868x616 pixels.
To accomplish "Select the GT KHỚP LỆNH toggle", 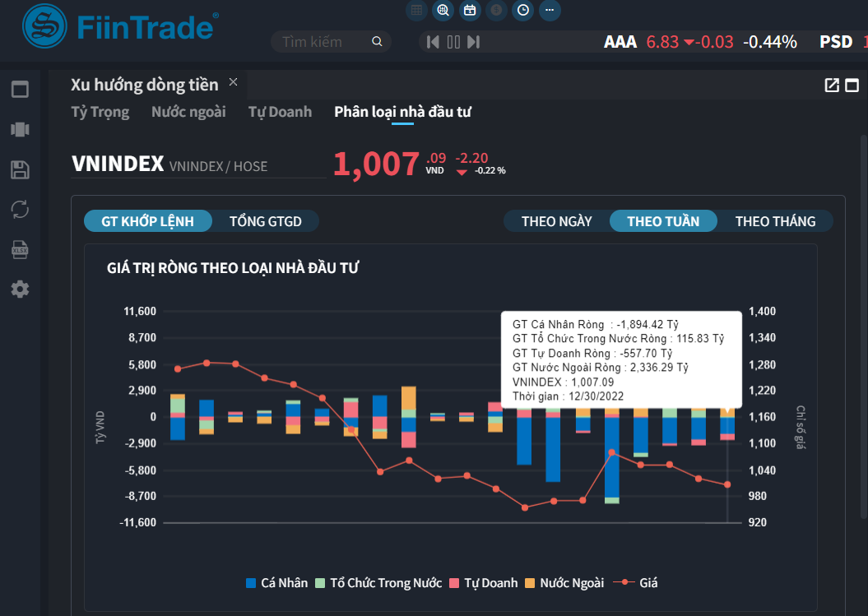I will click(x=148, y=221).
